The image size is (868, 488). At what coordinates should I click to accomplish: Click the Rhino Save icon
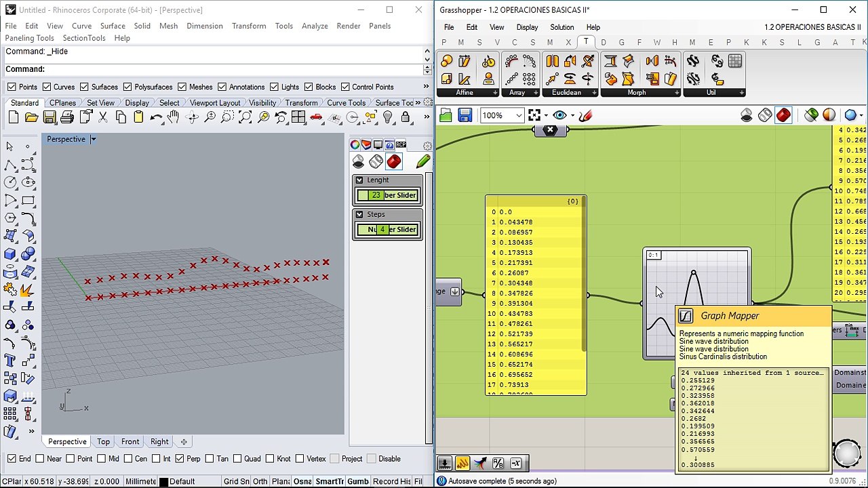[49, 118]
